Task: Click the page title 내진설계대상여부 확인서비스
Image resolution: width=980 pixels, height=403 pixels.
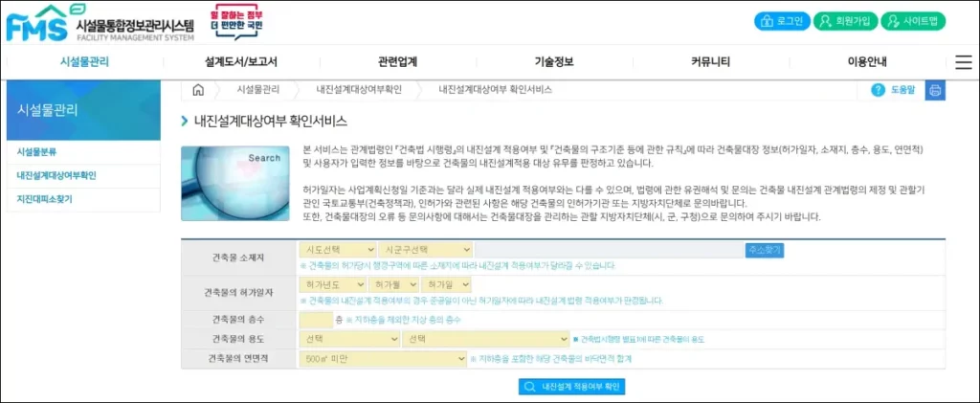Action: point(271,121)
